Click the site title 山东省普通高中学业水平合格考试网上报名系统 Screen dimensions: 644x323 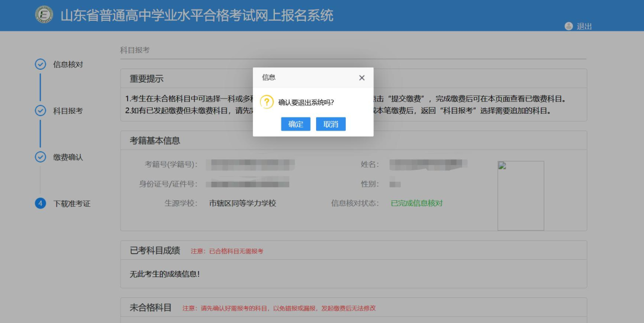197,15
